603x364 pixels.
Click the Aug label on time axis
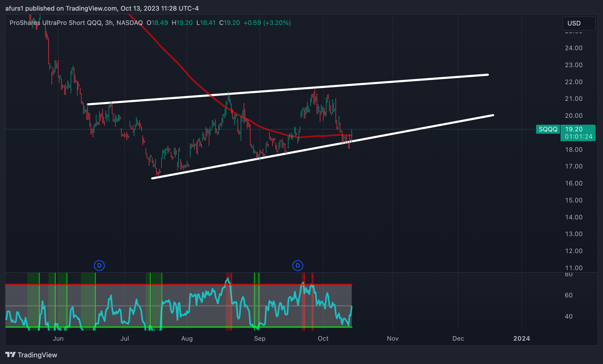click(x=187, y=339)
